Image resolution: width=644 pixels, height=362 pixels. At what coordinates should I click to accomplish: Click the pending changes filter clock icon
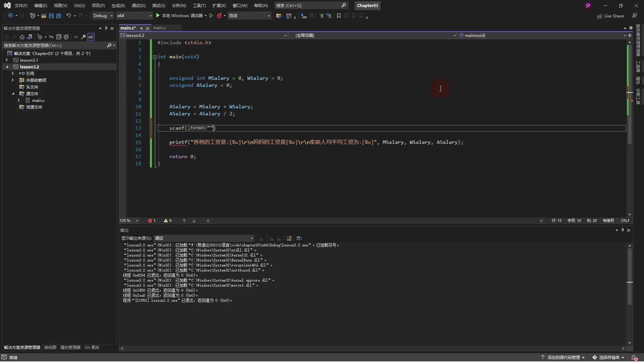point(40,37)
